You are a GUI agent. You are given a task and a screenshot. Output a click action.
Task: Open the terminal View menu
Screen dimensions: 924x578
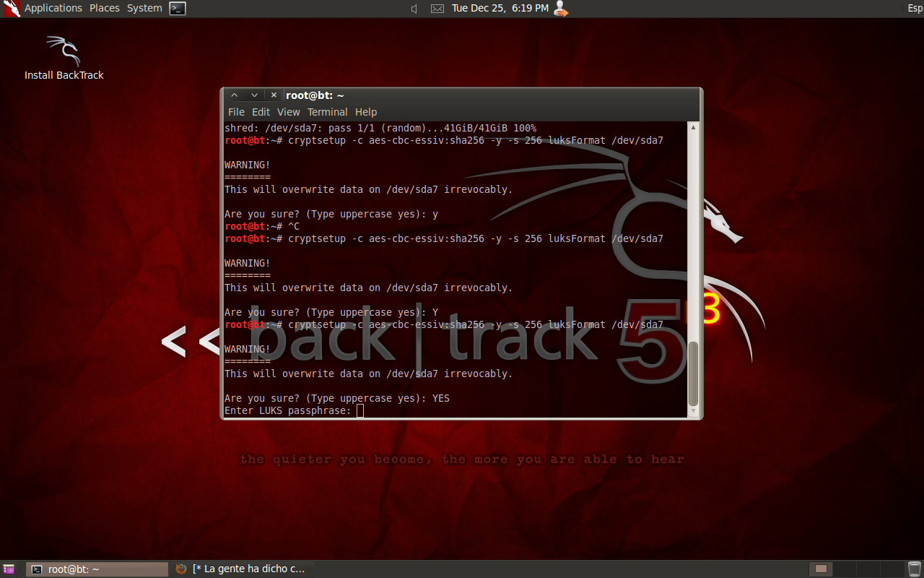(288, 112)
